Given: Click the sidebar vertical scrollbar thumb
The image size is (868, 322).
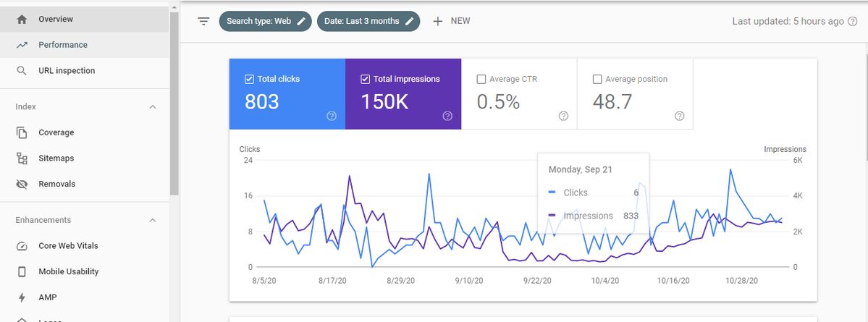Looking at the screenshot, I should click(x=174, y=103).
